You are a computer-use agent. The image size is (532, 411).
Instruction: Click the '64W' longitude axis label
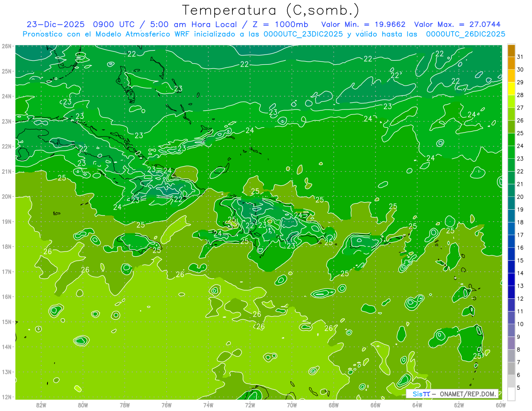point(417,405)
